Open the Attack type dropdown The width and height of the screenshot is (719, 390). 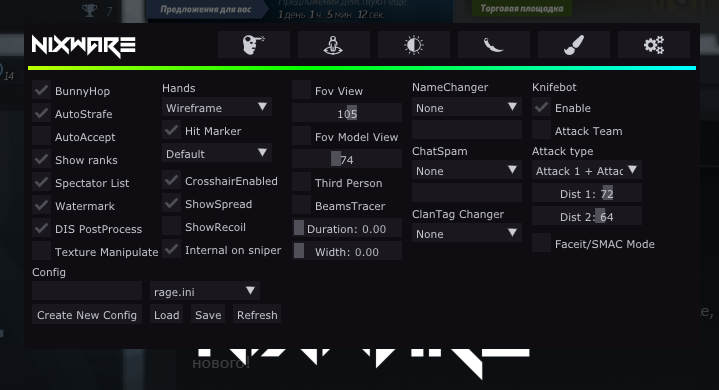pyautogui.click(x=586, y=170)
